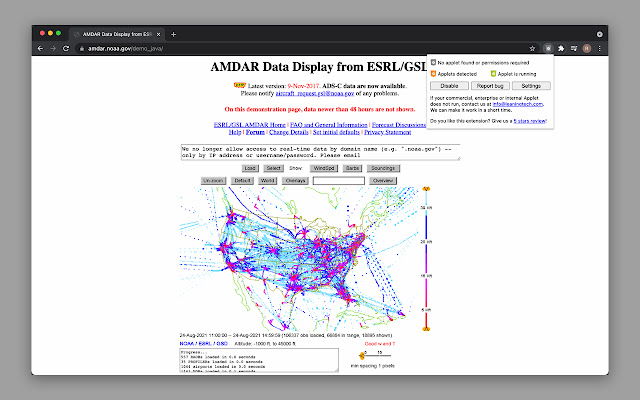Click the Soundings button
The height and width of the screenshot is (400, 640).
click(x=384, y=169)
